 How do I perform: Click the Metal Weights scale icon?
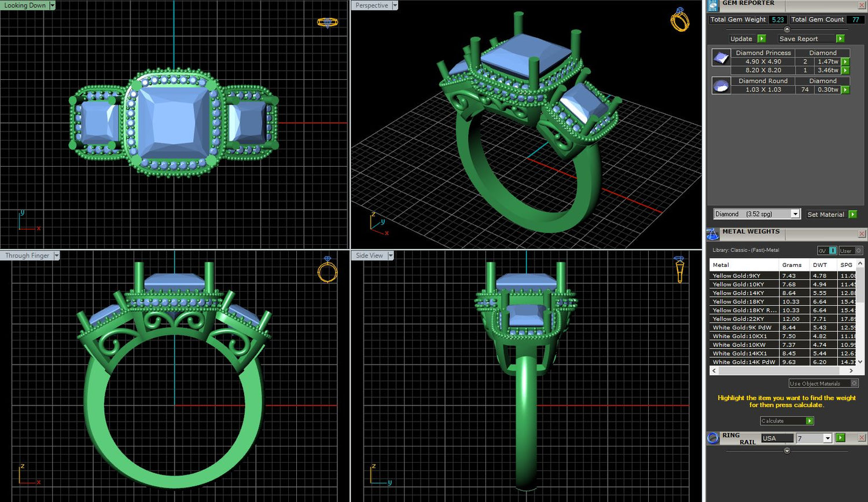coord(713,234)
